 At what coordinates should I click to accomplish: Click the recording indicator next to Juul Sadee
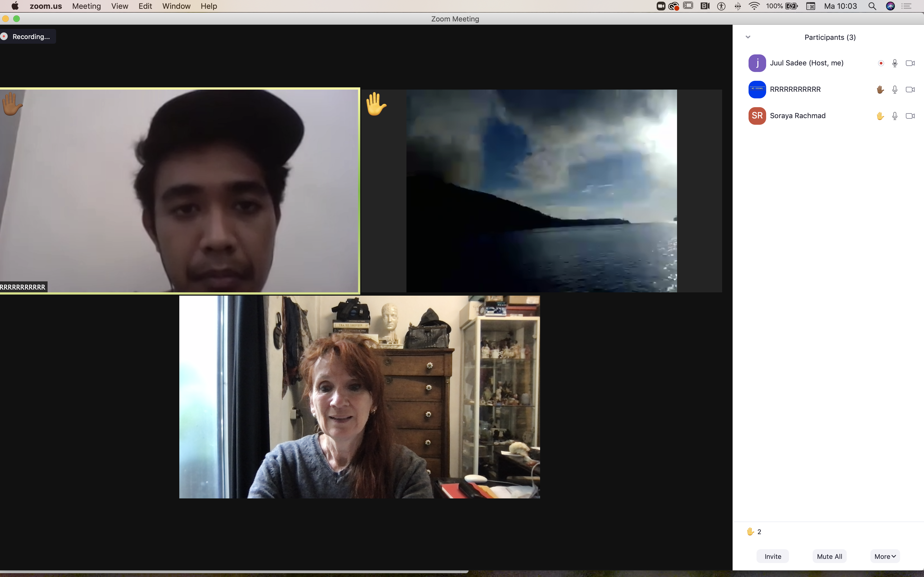coord(881,63)
